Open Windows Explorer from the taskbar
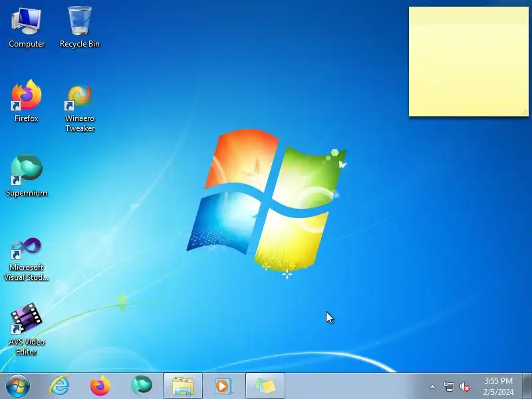This screenshot has width=532, height=399. [x=183, y=386]
